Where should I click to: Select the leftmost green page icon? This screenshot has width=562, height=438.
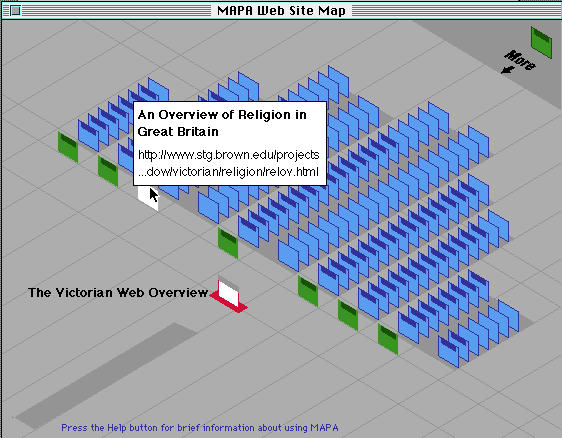click(x=68, y=147)
